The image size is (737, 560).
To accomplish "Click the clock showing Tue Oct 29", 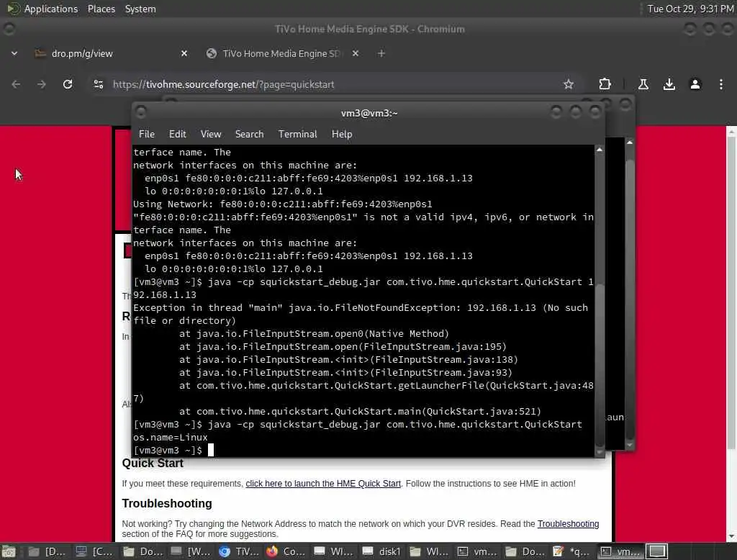I will point(690,9).
